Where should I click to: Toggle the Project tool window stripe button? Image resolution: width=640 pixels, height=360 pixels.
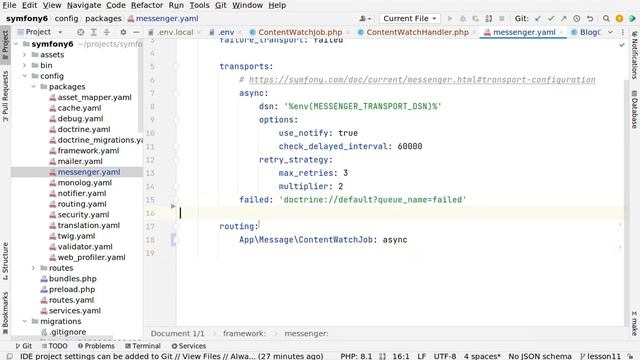(x=5, y=45)
